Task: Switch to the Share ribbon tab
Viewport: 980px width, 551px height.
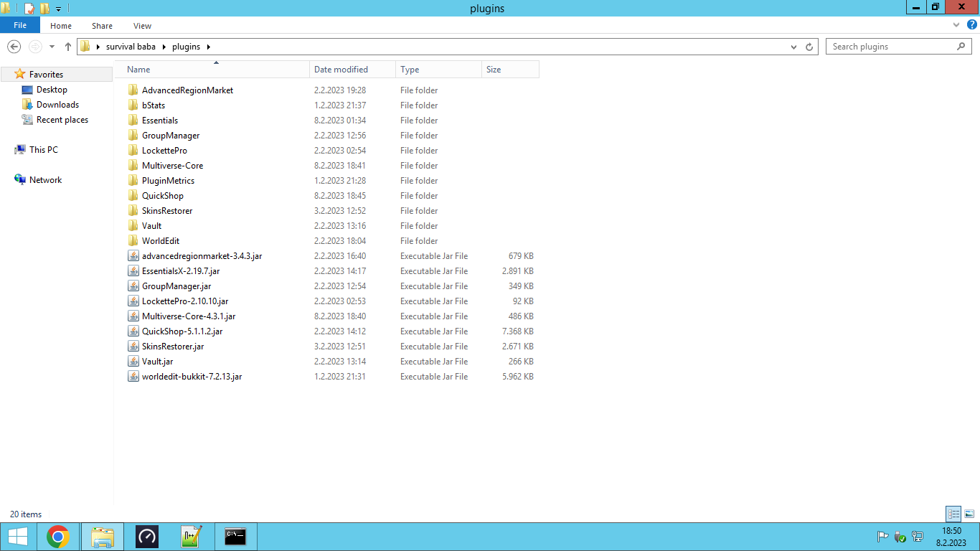Action: tap(102, 26)
